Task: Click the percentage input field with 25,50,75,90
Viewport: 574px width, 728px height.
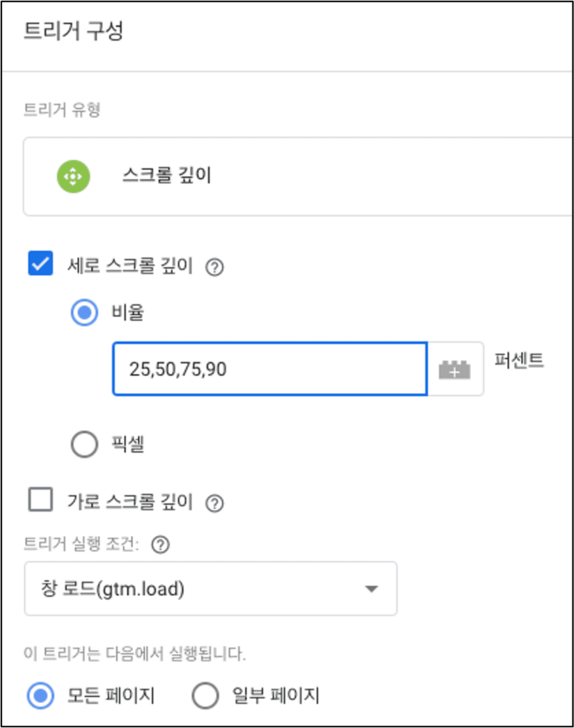Action: pyautogui.click(x=270, y=369)
